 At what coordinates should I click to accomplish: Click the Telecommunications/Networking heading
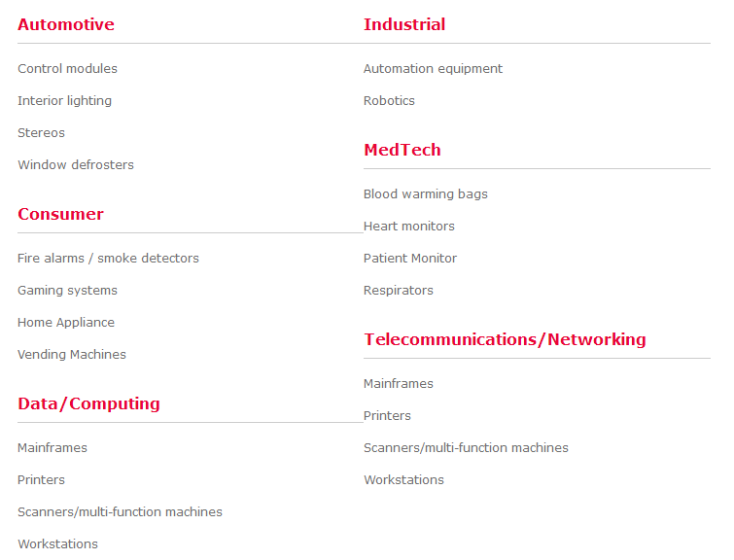coord(505,339)
